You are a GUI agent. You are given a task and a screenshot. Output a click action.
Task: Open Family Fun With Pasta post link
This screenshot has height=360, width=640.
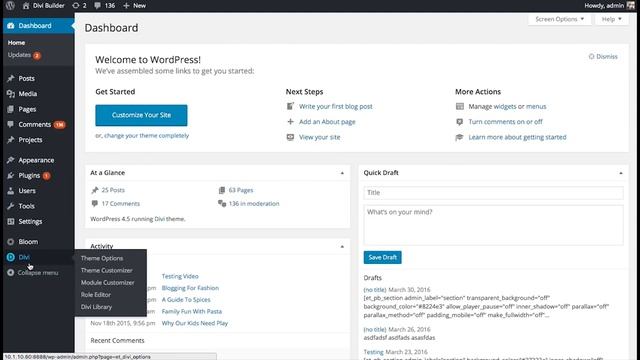(x=192, y=311)
